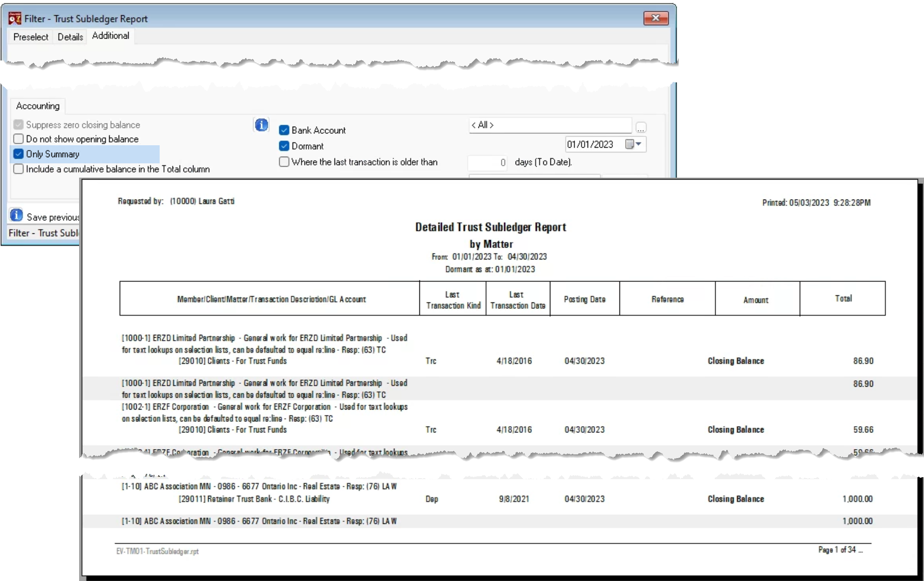Click the Detailed Trust Subledger Report title
This screenshot has height=581, width=924.
(490, 227)
